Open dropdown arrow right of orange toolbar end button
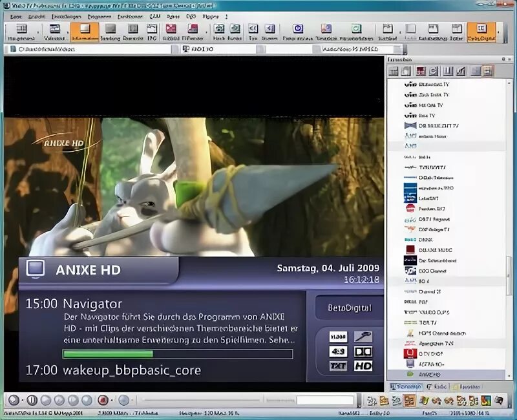Screen dimensions: 517x420 coord(498,32)
